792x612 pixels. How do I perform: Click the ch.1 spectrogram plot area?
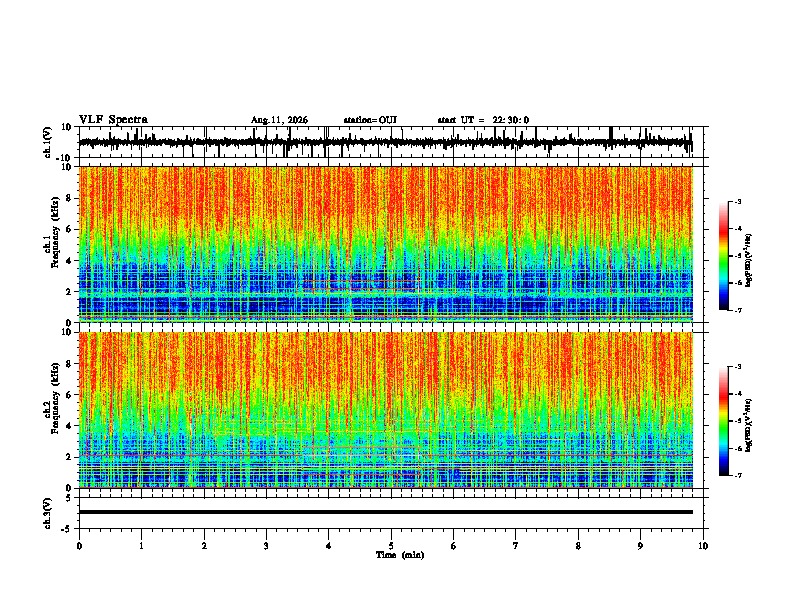tap(386, 244)
